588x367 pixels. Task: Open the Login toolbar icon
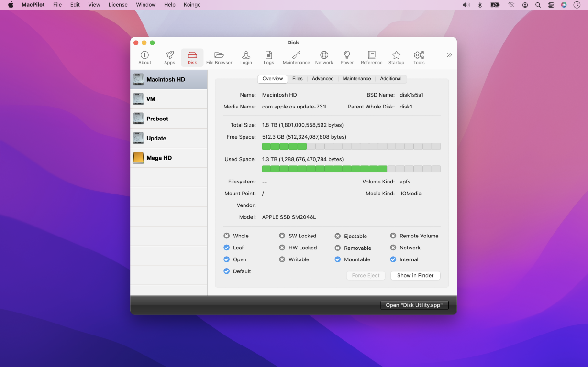(x=246, y=57)
